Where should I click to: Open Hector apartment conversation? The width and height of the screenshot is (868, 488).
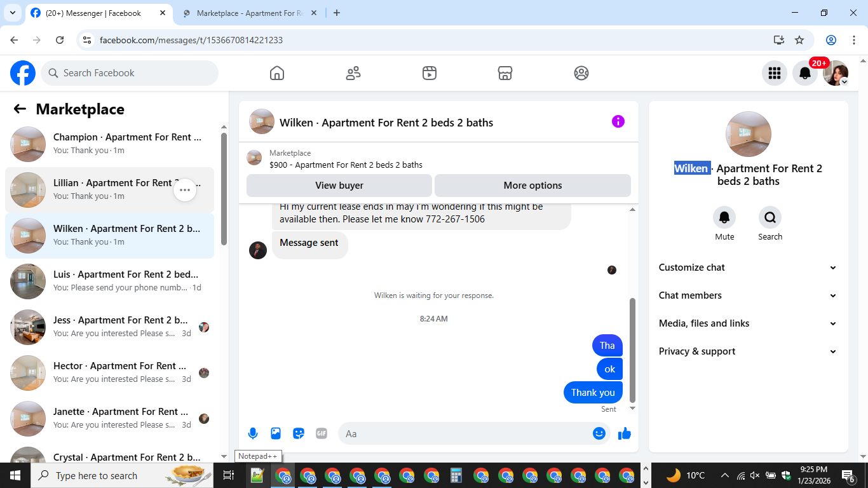[109, 372]
